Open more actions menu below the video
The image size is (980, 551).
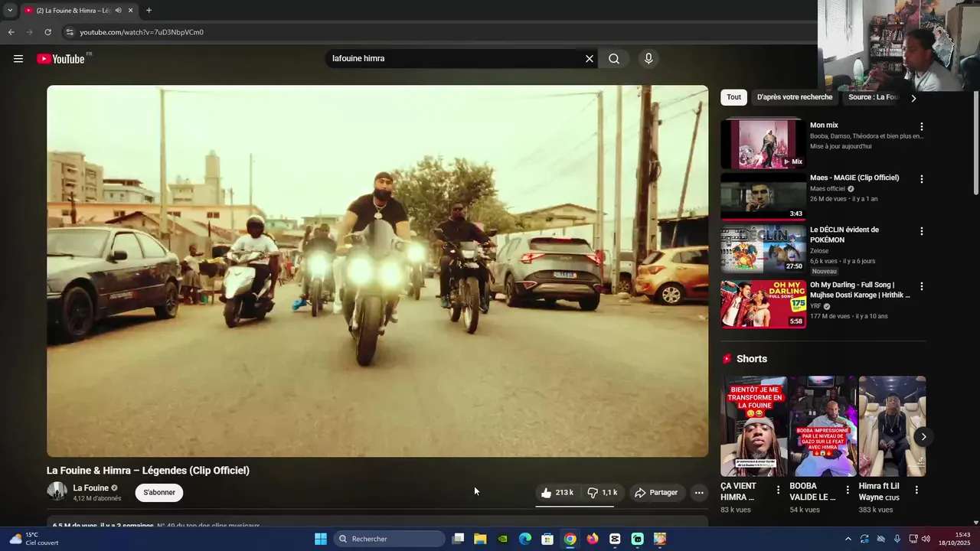tap(699, 493)
